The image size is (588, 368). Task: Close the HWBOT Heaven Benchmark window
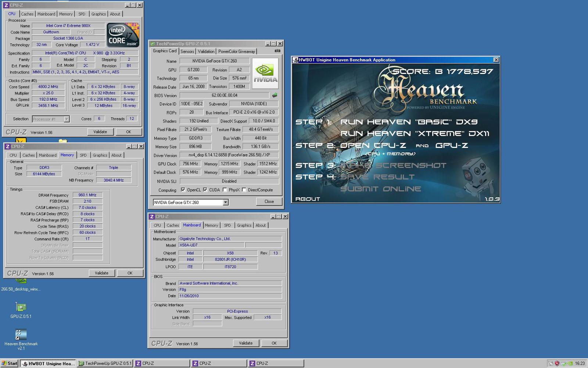click(x=496, y=60)
